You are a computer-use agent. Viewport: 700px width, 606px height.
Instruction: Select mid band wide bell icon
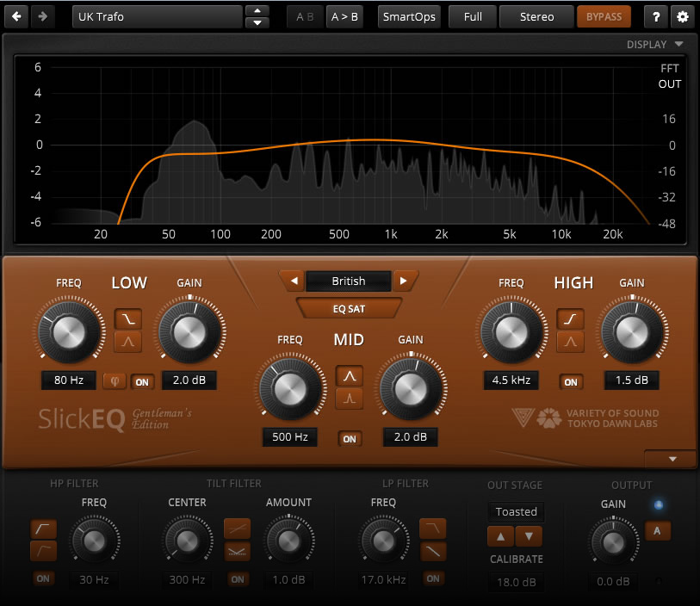click(x=349, y=376)
